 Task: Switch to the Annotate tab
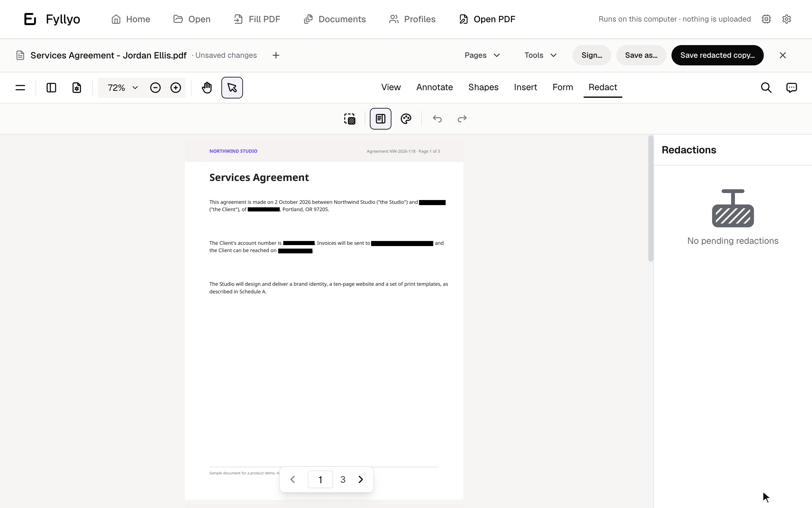435,87
